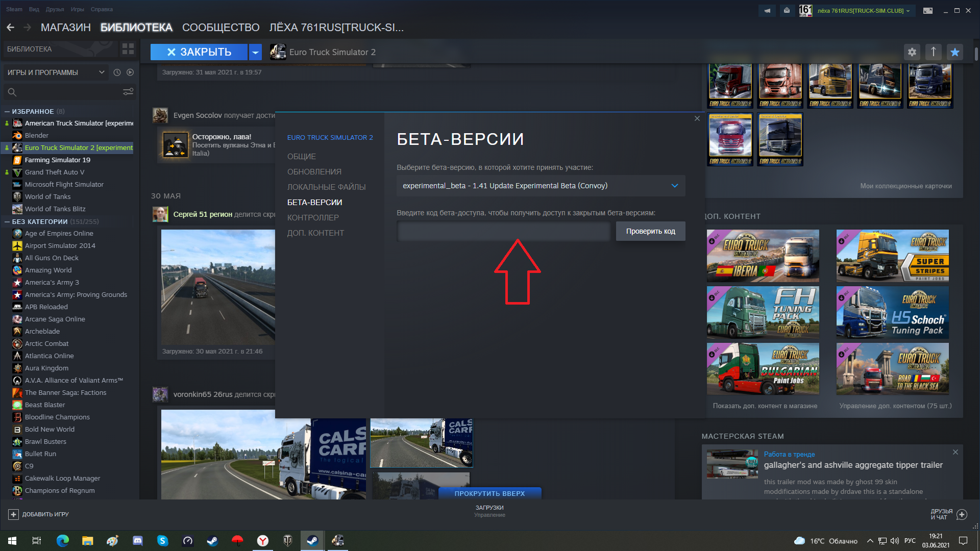Click the favorite star icon
Screen dimensions: 980x551
[954, 52]
